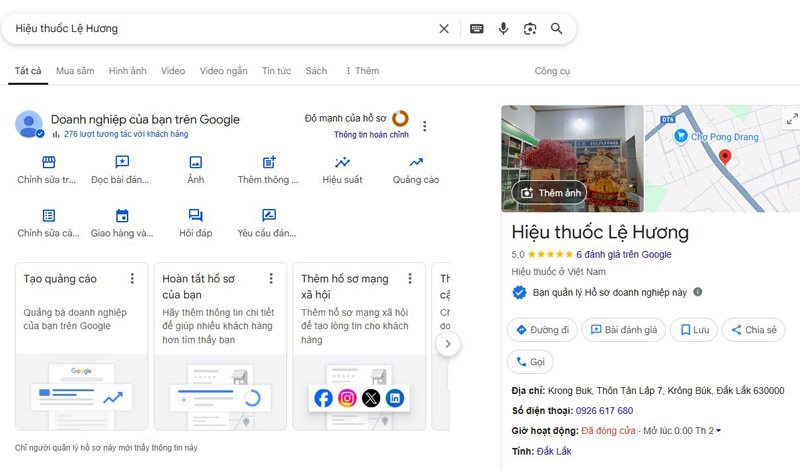
Task: Switch to the Tin tức tab
Action: (x=276, y=71)
